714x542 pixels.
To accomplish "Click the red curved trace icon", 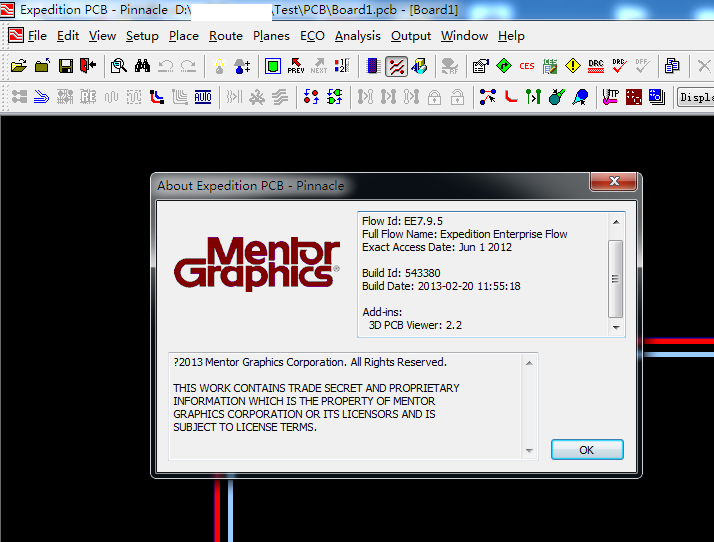I will [x=510, y=97].
